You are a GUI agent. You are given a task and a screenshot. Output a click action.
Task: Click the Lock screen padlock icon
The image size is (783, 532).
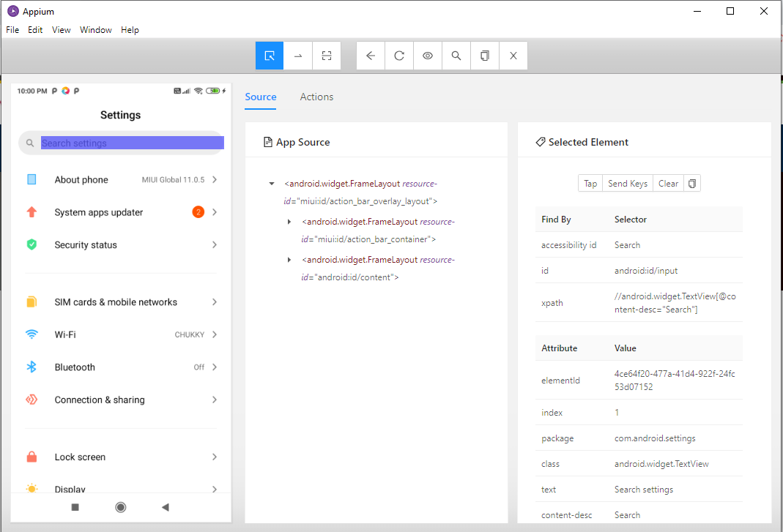click(x=31, y=457)
